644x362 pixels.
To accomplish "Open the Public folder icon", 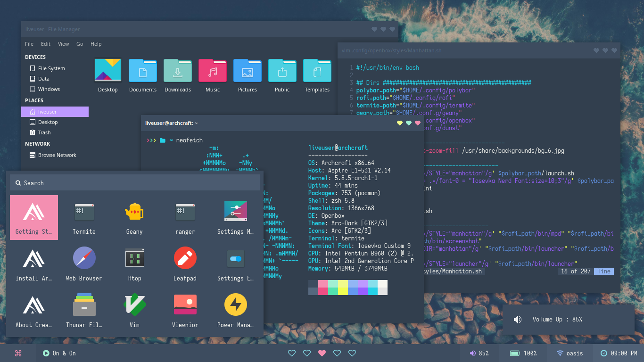I will click(282, 75).
